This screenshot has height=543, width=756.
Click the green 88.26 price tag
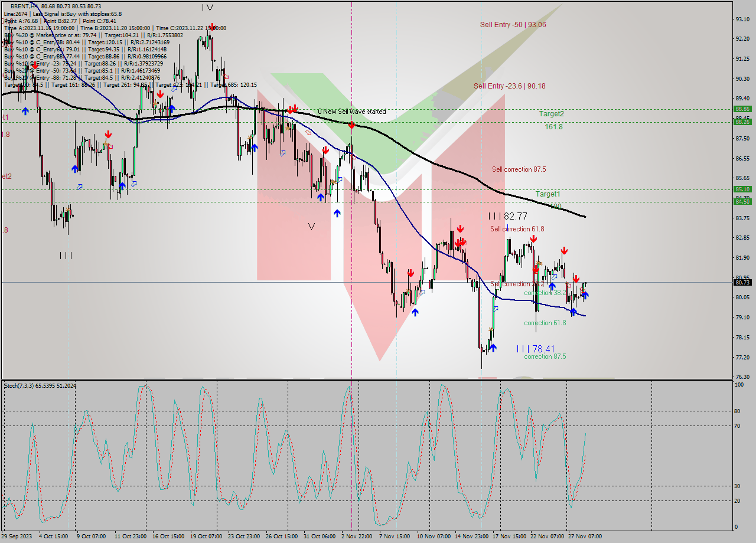(x=742, y=122)
